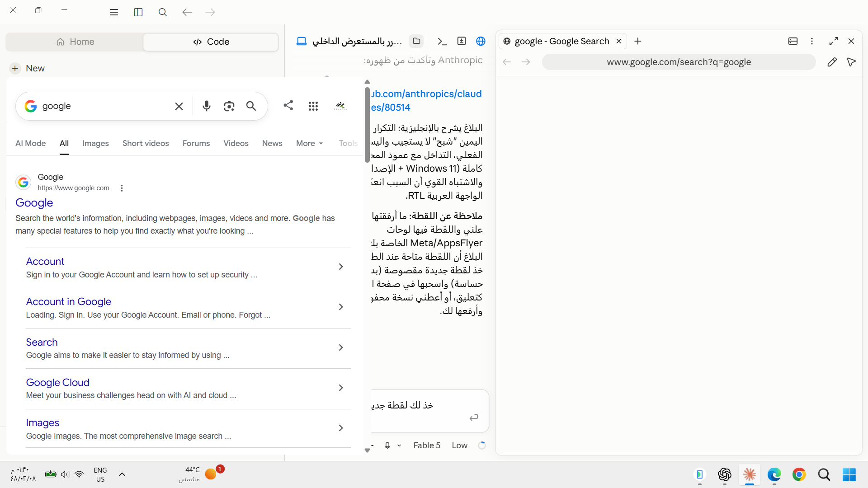Viewport: 868px width, 488px height.
Task: Select the google - Google Search browser tab
Action: coord(562,41)
